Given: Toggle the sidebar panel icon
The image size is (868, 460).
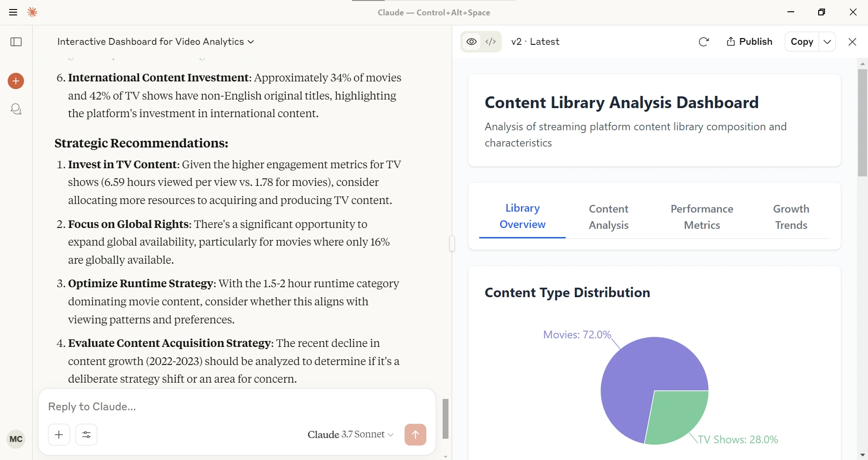Looking at the screenshot, I should pos(16,42).
